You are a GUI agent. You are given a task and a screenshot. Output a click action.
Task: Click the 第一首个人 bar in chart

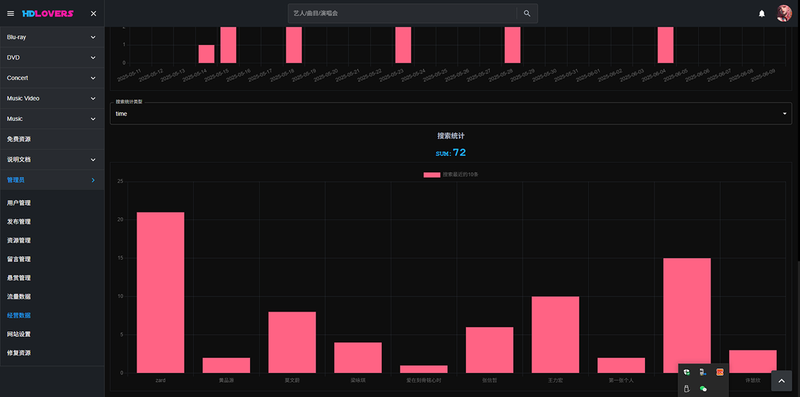pyautogui.click(x=621, y=365)
